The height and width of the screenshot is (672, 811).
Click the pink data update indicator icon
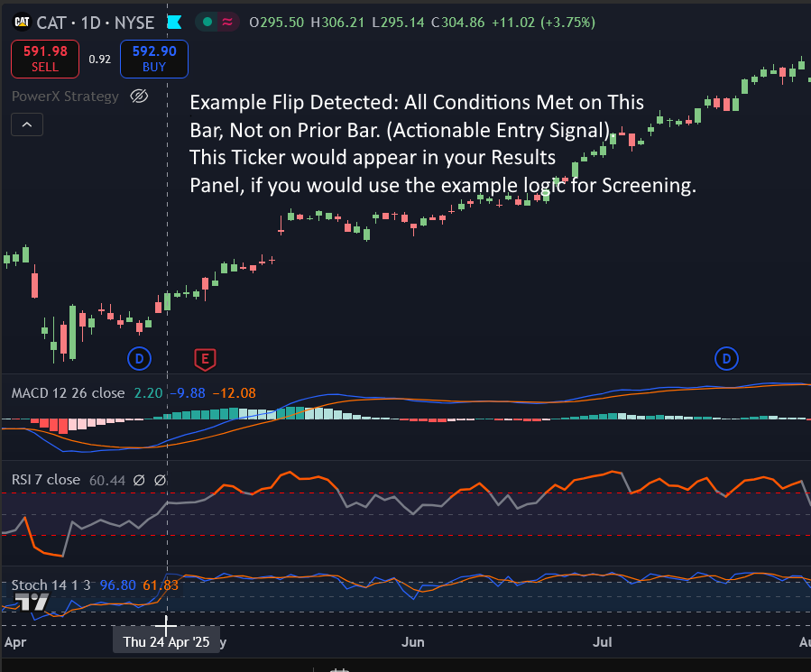click(x=228, y=23)
